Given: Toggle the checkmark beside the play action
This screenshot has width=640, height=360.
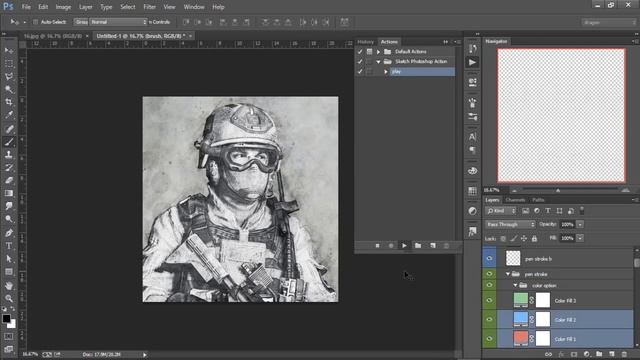Looking at the screenshot, I should [x=360, y=71].
